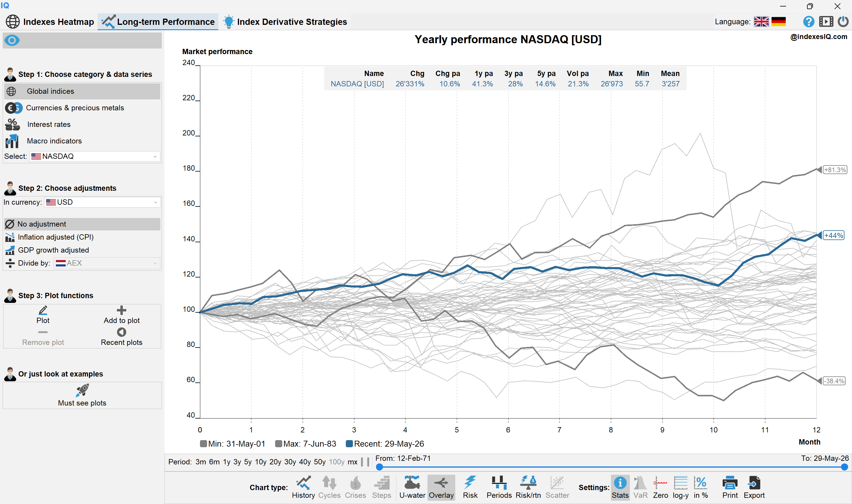
Task: Export the chart data
Action: 754,487
